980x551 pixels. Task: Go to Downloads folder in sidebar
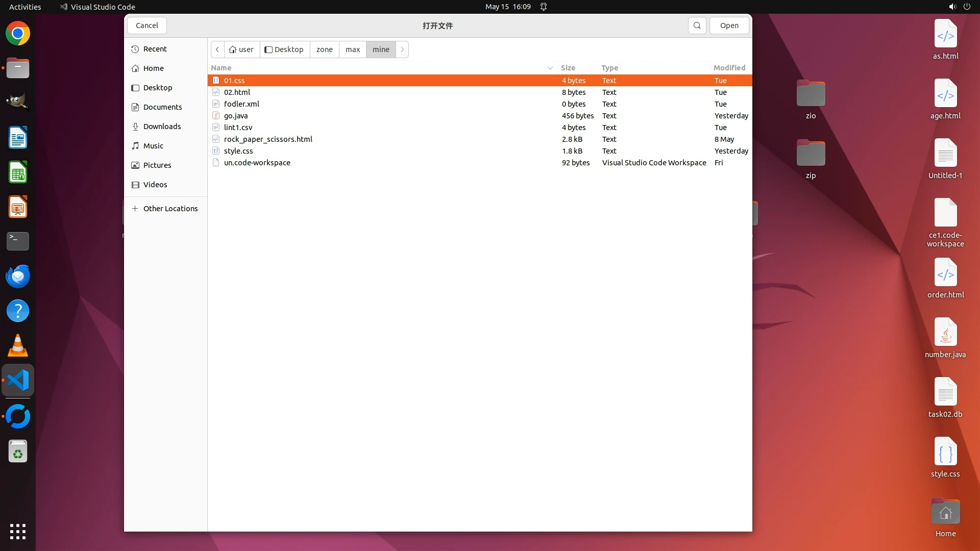(x=162, y=127)
